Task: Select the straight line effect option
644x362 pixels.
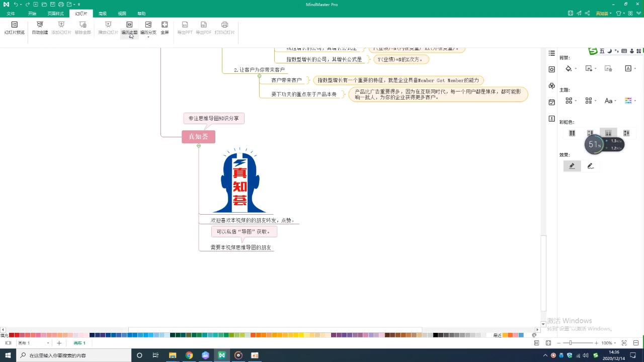Action: 572,166
